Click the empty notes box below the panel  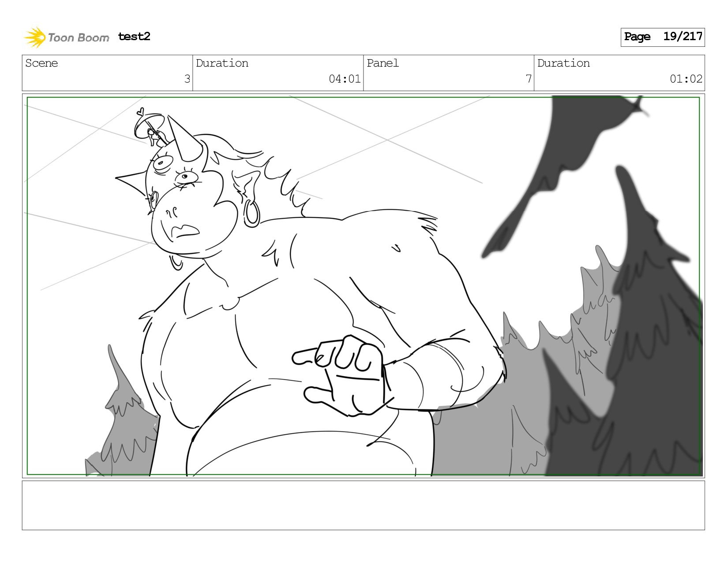(364, 505)
